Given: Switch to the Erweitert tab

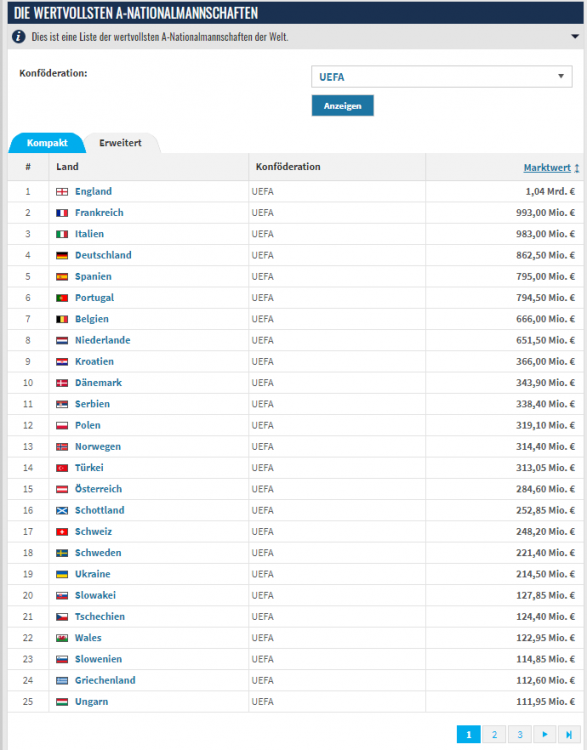Looking at the screenshot, I should point(120,143).
